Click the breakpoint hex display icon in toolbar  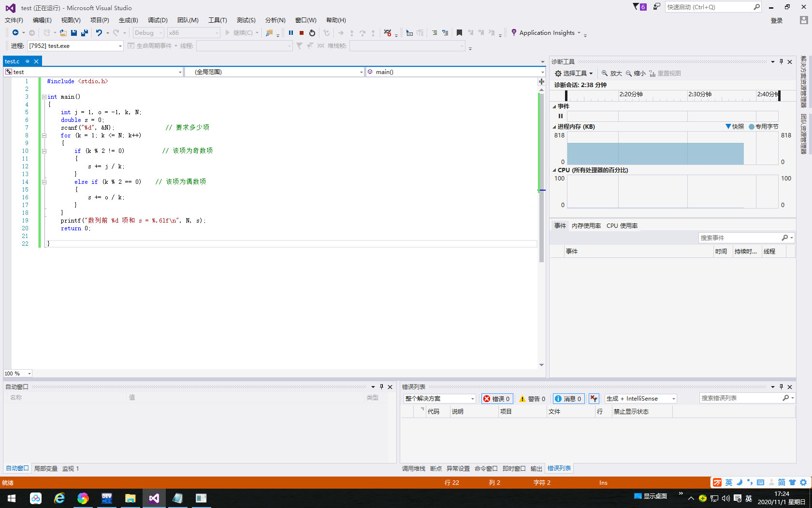coord(388,32)
